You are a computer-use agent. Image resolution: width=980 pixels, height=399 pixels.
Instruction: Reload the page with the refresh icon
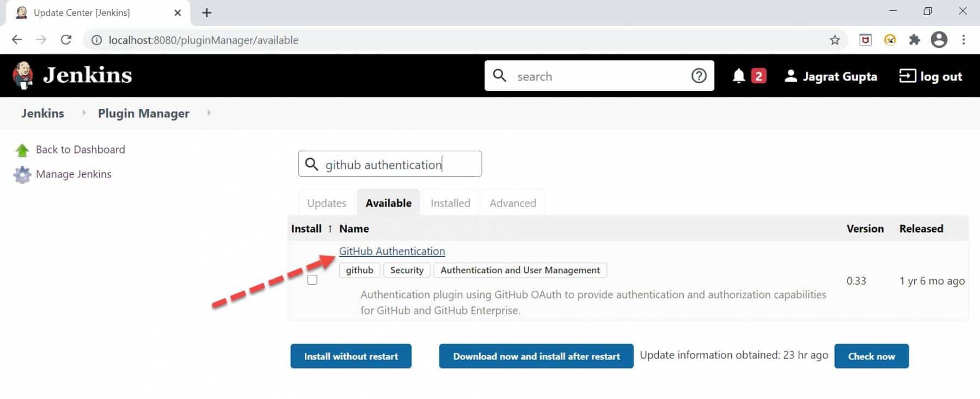coord(66,40)
